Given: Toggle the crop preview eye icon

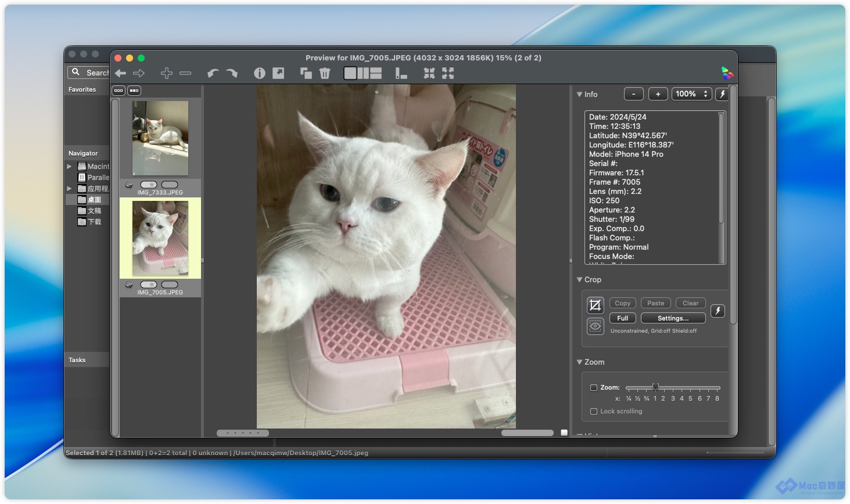Looking at the screenshot, I should pyautogui.click(x=596, y=326).
